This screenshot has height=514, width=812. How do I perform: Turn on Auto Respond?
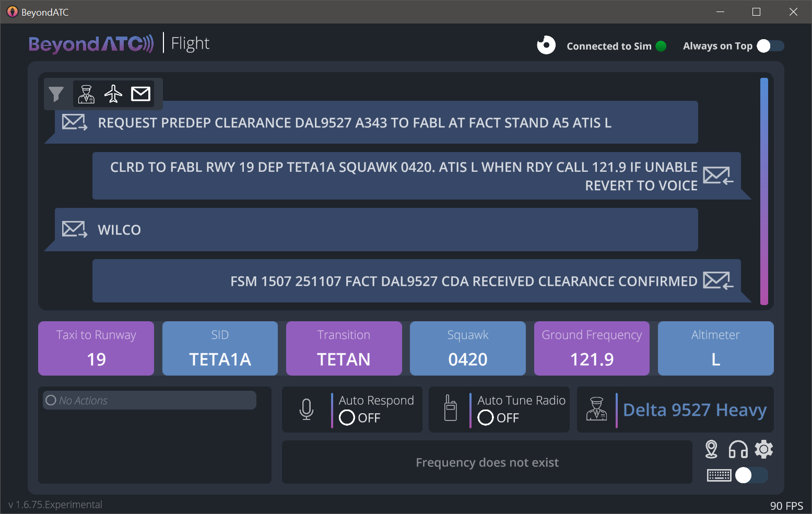tap(347, 418)
